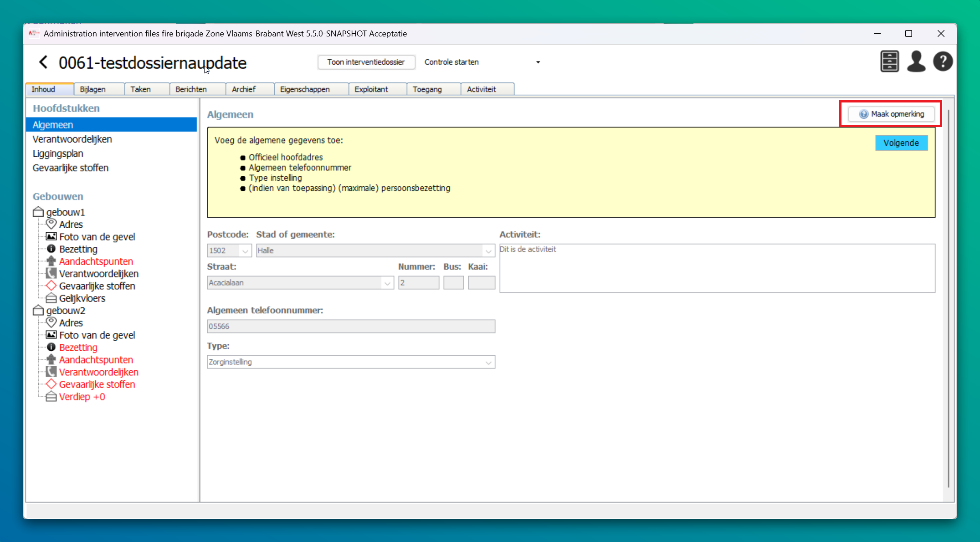
Task: Click the Verantwoordelijken phone icon under gebouw1
Action: tap(51, 273)
